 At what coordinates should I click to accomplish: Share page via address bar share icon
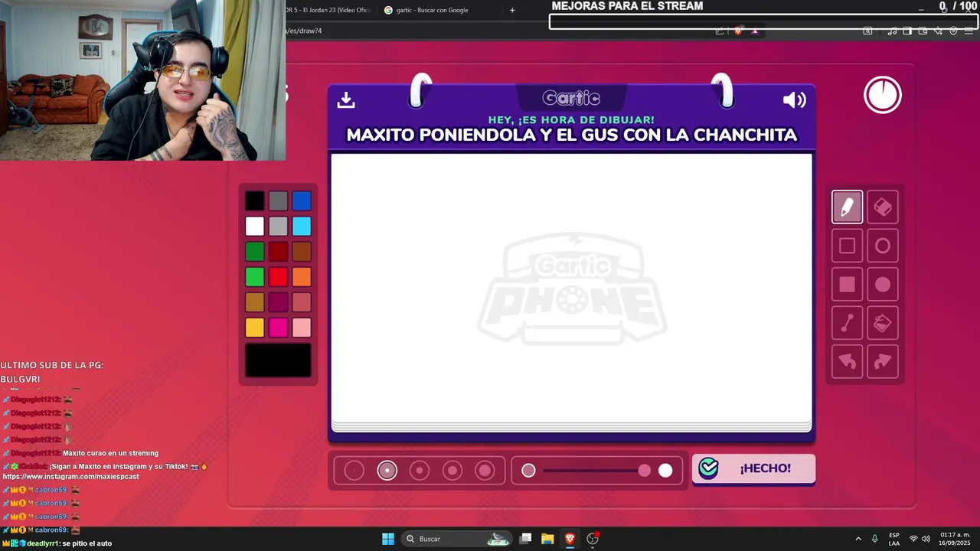pos(720,31)
